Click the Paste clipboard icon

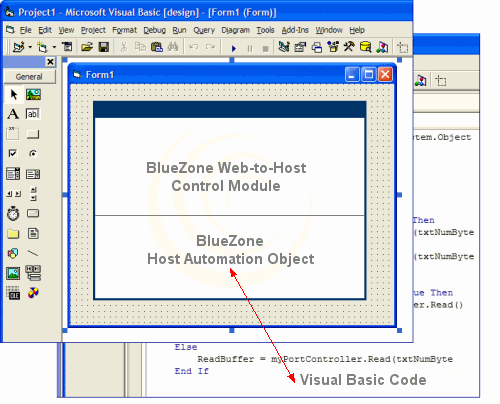click(x=156, y=47)
